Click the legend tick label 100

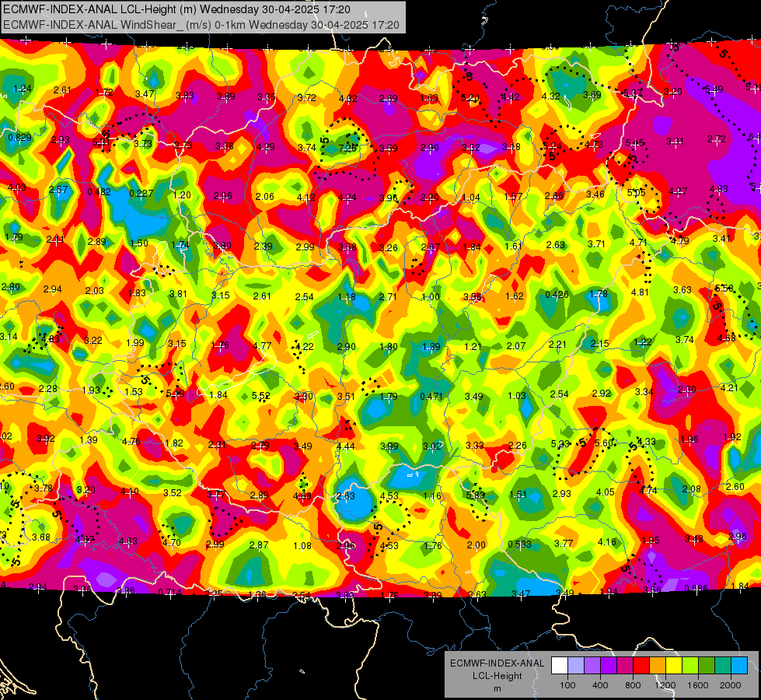[x=567, y=685]
